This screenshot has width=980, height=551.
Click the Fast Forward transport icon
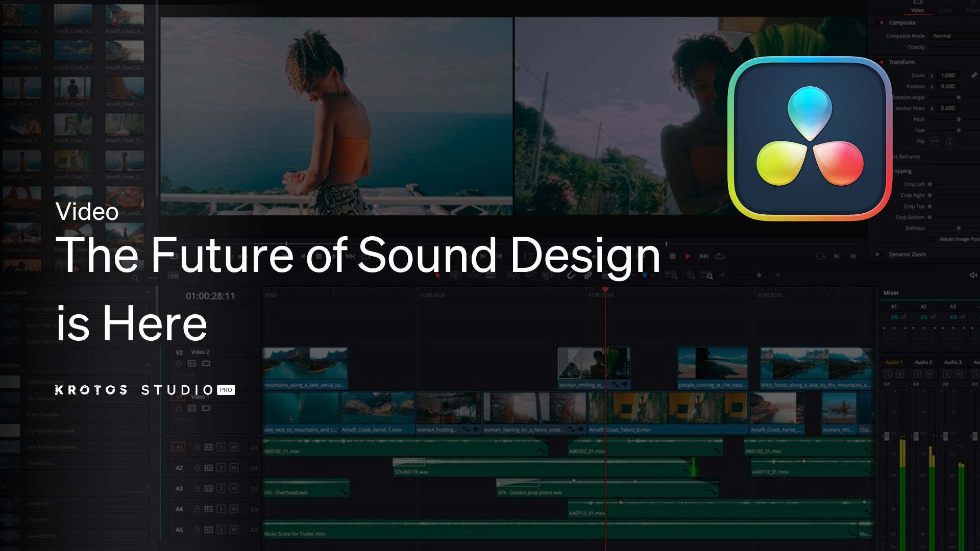pyautogui.click(x=704, y=256)
